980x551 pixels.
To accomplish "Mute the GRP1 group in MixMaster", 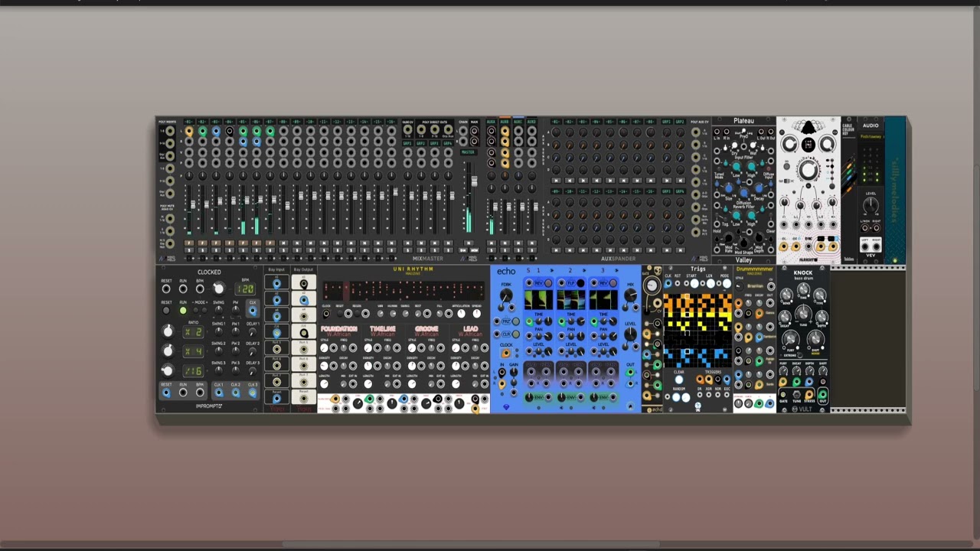I will [407, 243].
